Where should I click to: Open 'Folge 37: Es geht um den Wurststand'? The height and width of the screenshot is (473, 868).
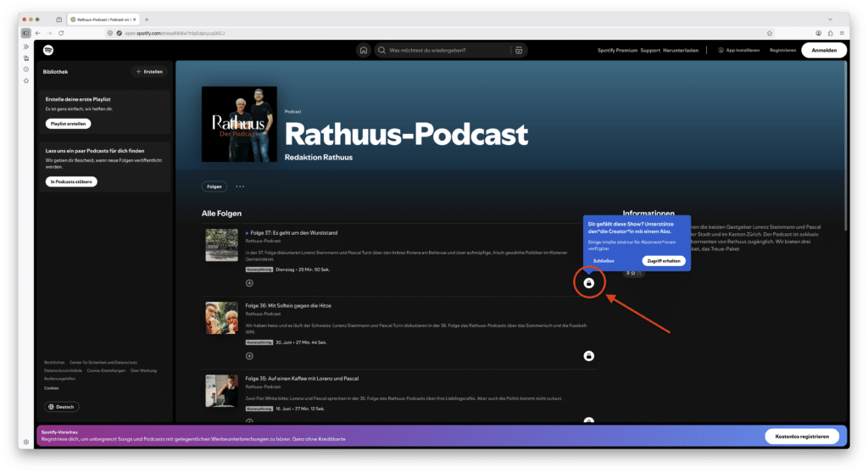293,232
